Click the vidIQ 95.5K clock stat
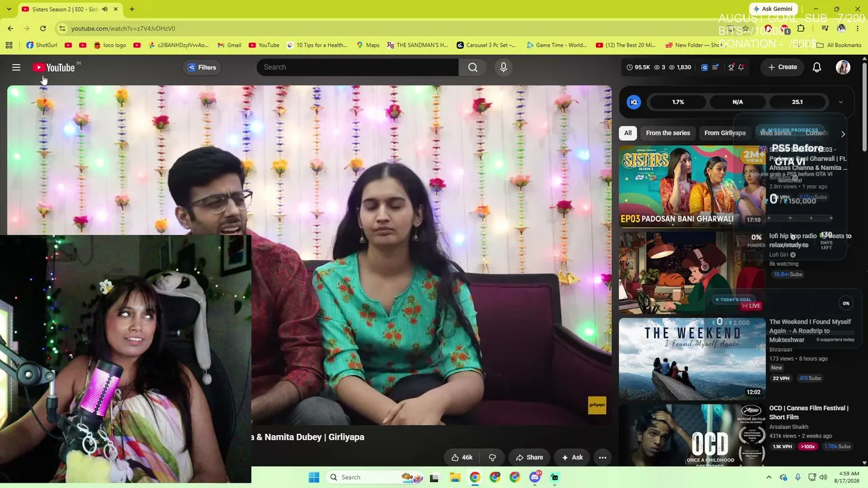The image size is (868, 488). click(x=638, y=67)
